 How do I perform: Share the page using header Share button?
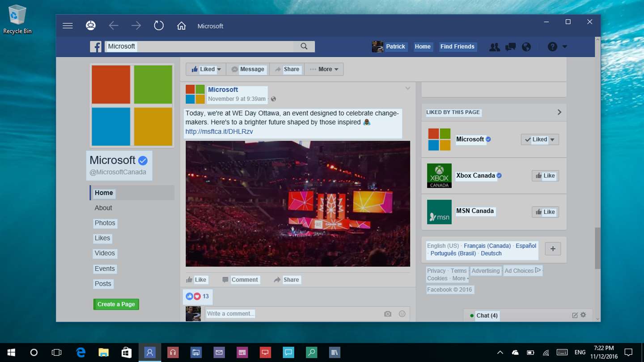coord(287,69)
